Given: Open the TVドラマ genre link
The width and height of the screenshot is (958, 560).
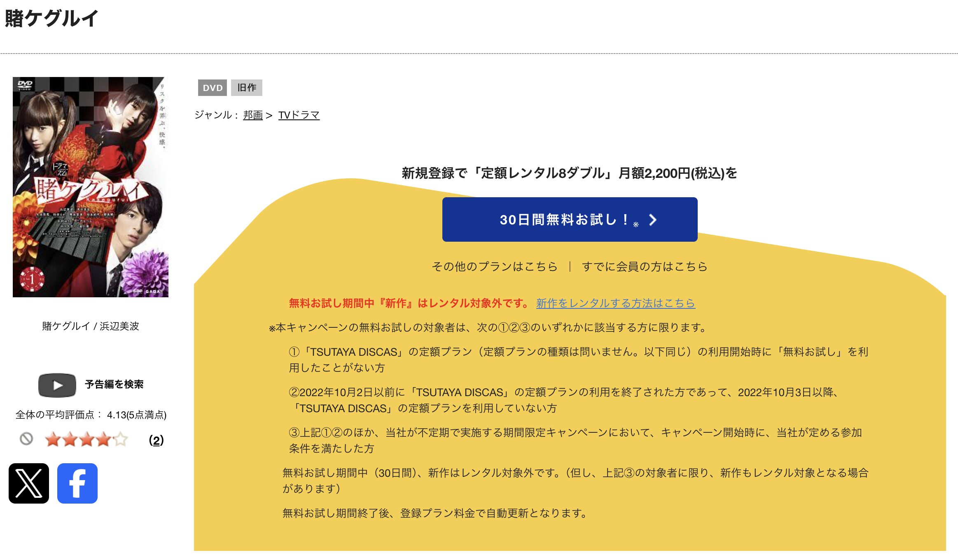Looking at the screenshot, I should coord(299,115).
